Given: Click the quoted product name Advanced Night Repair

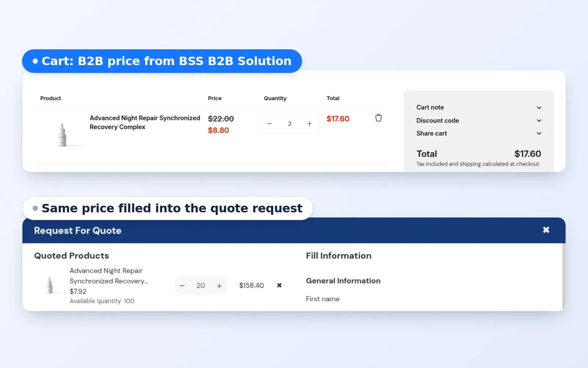Looking at the screenshot, I should [109, 276].
